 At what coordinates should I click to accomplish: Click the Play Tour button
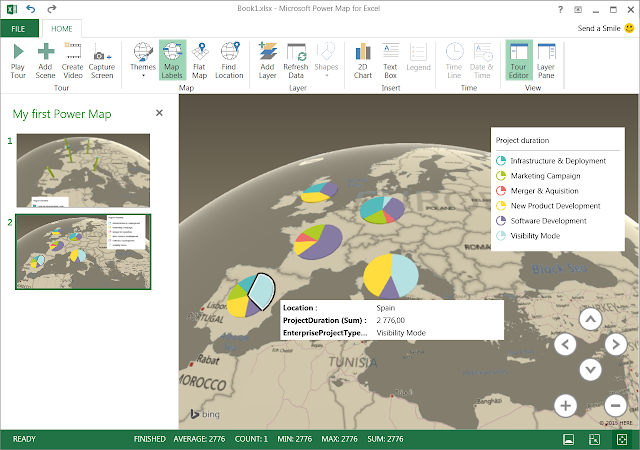click(x=18, y=60)
